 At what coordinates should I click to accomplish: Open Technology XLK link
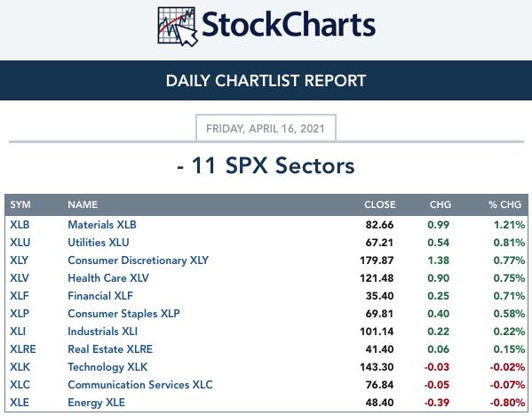(107, 367)
